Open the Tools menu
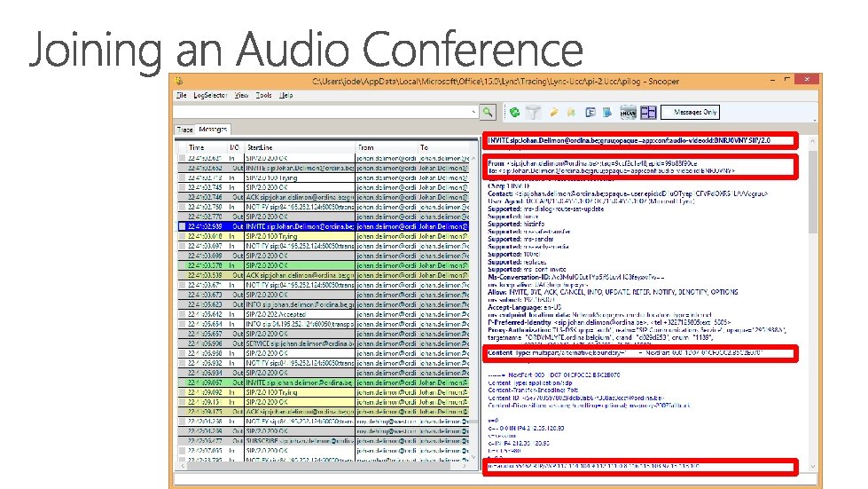 click(263, 95)
